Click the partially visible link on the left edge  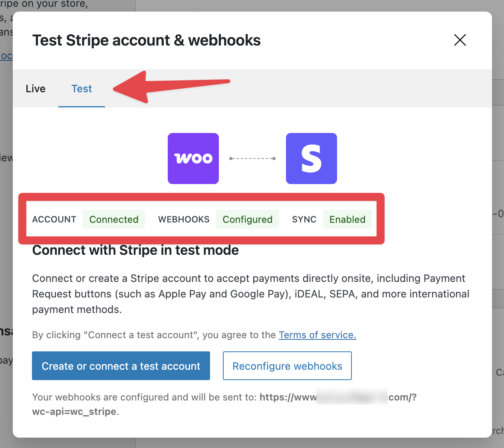click(x=6, y=56)
